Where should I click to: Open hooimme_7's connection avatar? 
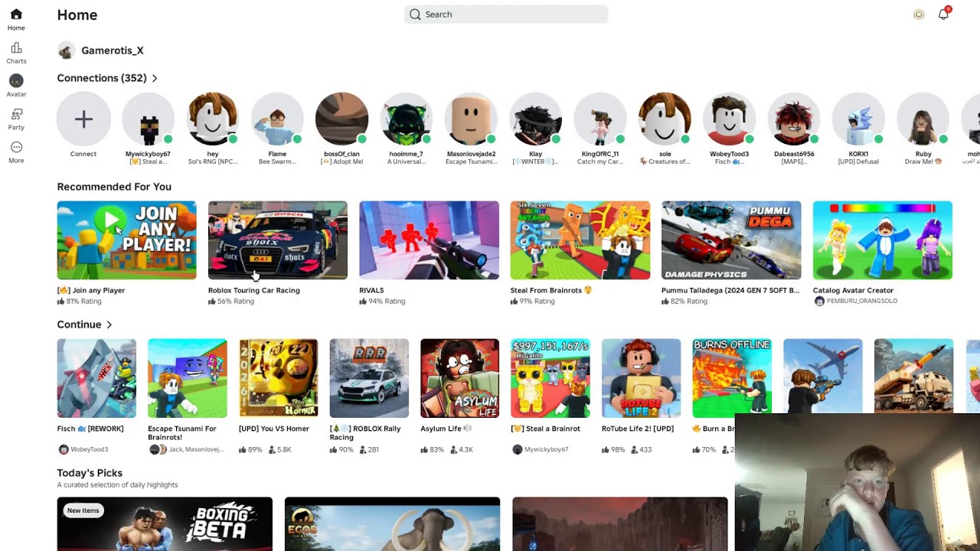point(407,119)
